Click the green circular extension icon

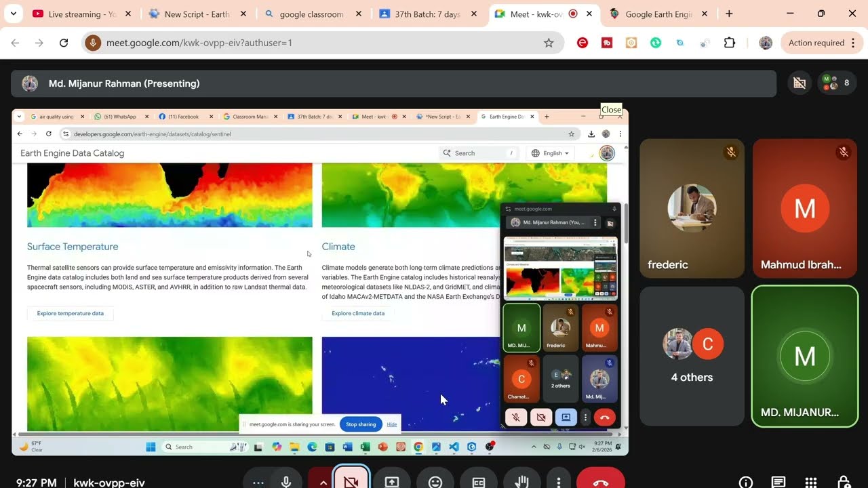(656, 43)
